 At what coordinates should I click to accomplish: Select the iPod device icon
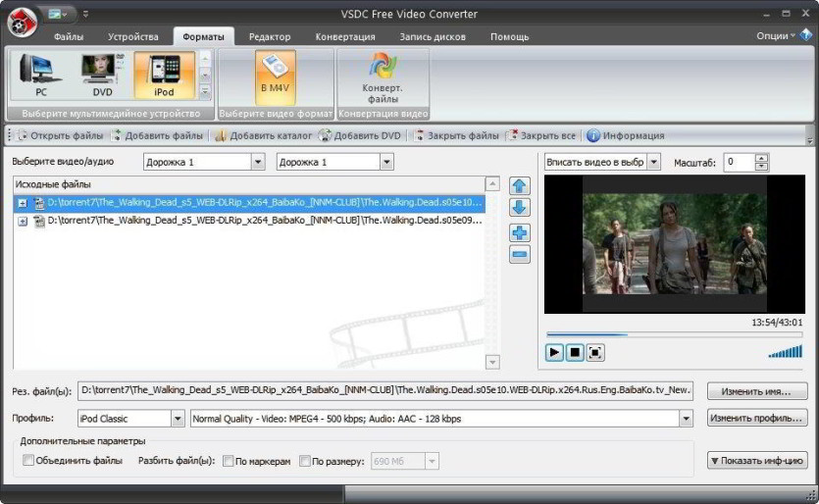[164, 76]
